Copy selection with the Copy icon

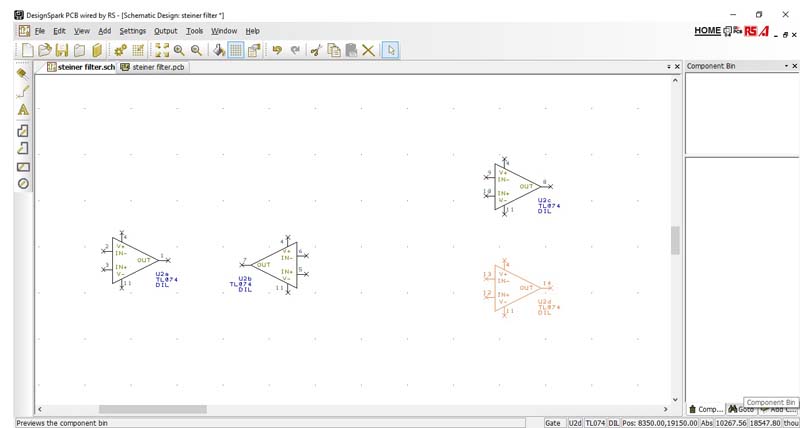pyautogui.click(x=334, y=50)
